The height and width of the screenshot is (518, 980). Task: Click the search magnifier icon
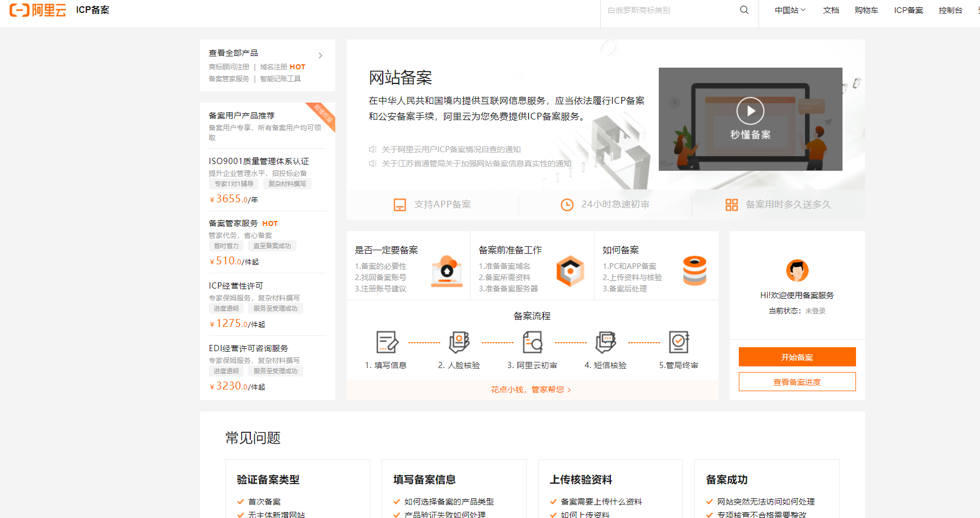[x=744, y=10]
